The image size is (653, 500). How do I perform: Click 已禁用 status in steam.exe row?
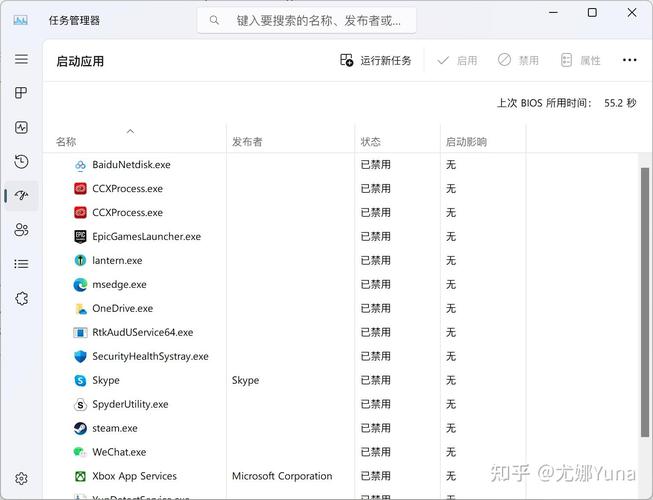tap(376, 428)
